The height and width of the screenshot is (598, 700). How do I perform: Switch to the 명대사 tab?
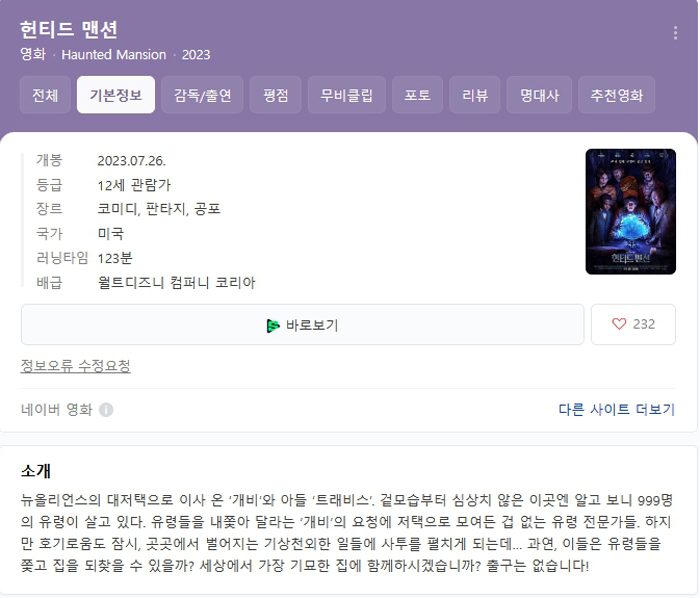[539, 95]
